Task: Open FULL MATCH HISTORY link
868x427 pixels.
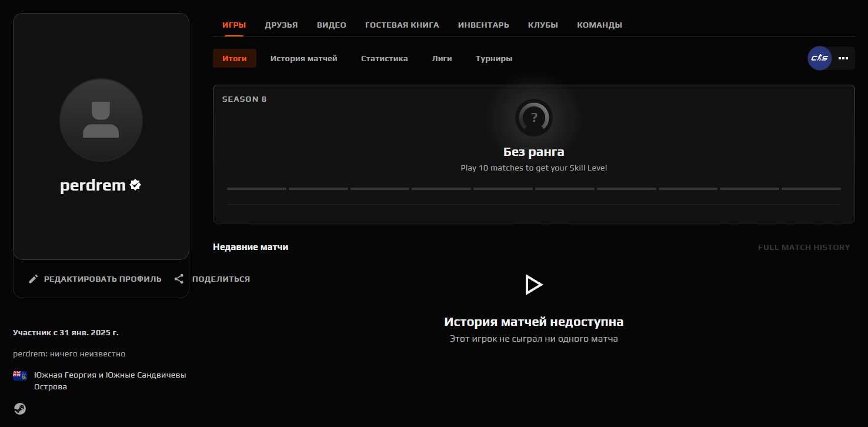Action: (x=804, y=248)
